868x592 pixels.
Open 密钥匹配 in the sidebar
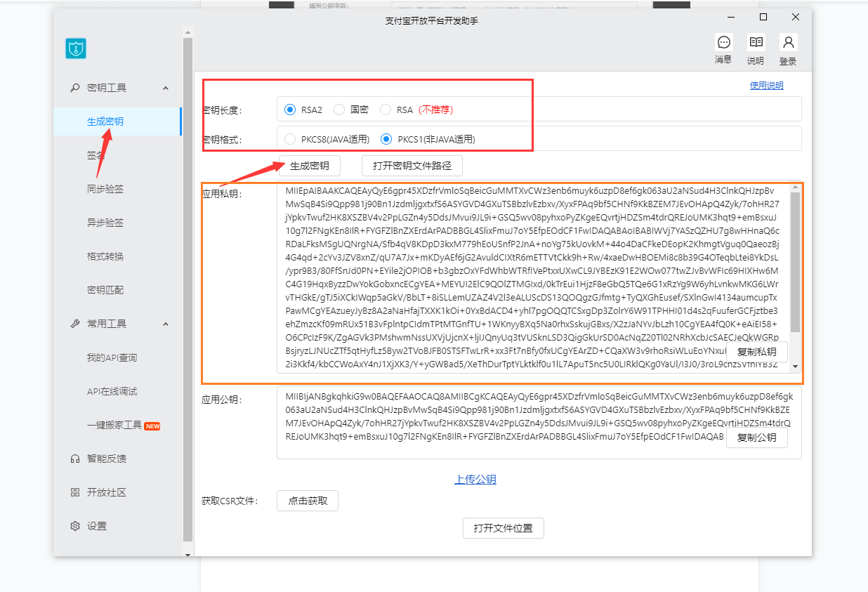coord(105,290)
